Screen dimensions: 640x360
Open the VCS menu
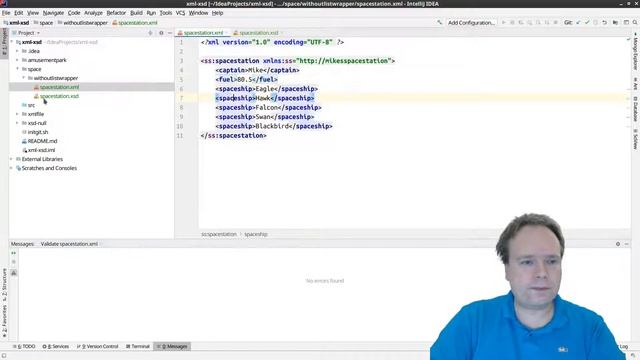coord(180,13)
